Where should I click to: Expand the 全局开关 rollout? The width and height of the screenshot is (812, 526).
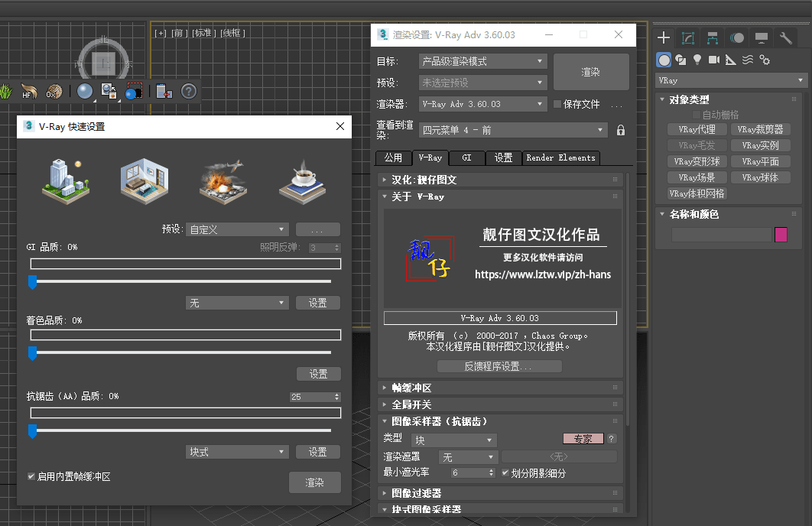[x=500, y=404]
